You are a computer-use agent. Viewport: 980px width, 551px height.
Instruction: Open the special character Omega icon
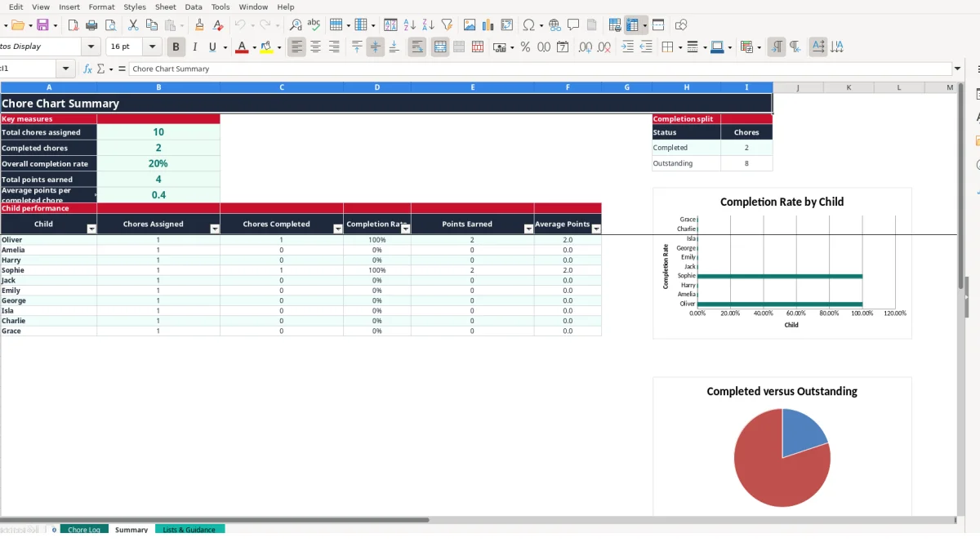click(528, 25)
